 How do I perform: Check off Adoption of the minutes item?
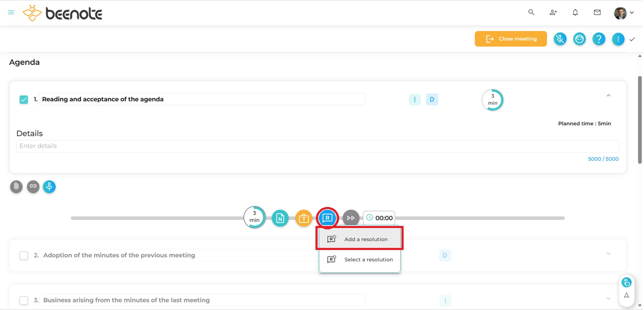24,256
